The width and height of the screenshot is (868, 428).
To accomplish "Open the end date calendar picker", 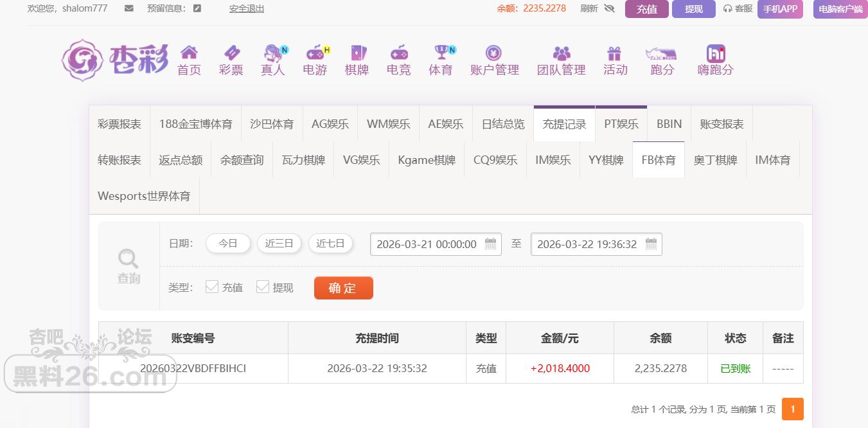I will pyautogui.click(x=651, y=244).
